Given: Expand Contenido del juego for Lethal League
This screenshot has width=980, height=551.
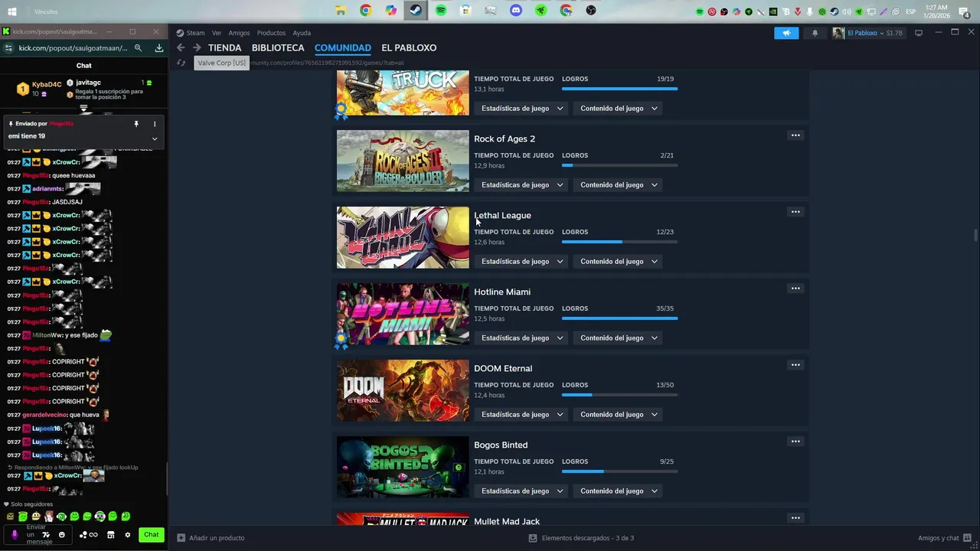Looking at the screenshot, I should [618, 261].
